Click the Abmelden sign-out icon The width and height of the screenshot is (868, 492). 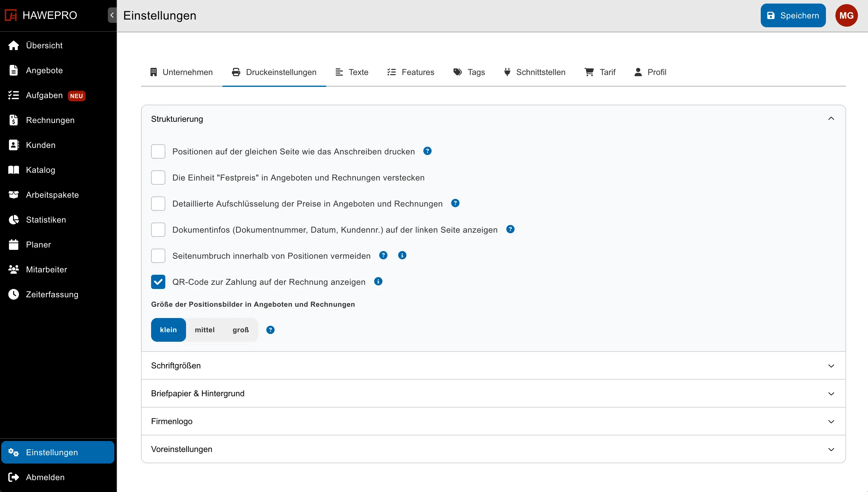point(14,477)
